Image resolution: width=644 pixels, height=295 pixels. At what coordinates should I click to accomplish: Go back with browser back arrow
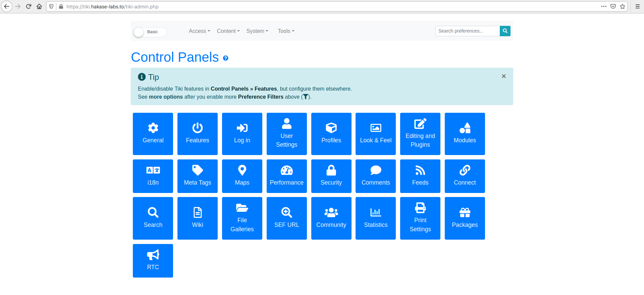point(7,6)
